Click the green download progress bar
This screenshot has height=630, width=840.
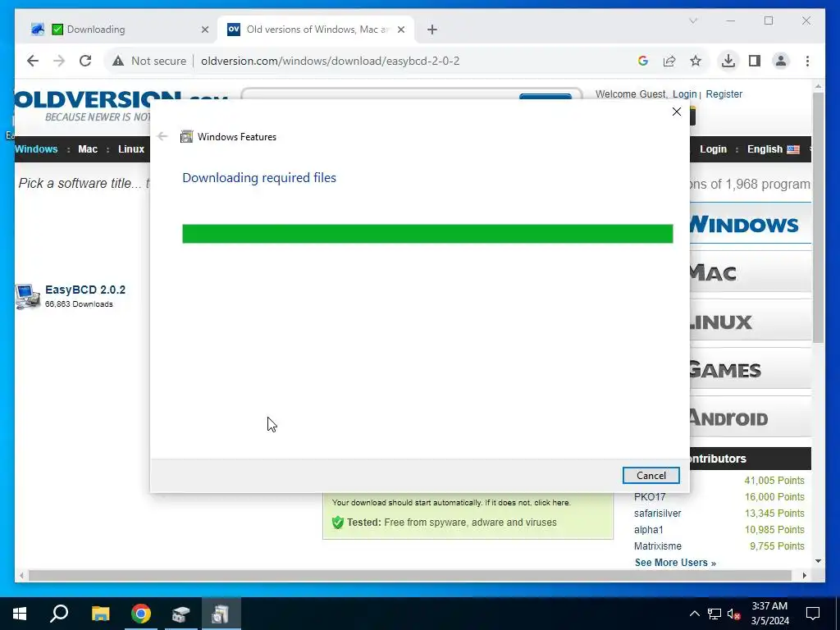click(427, 234)
